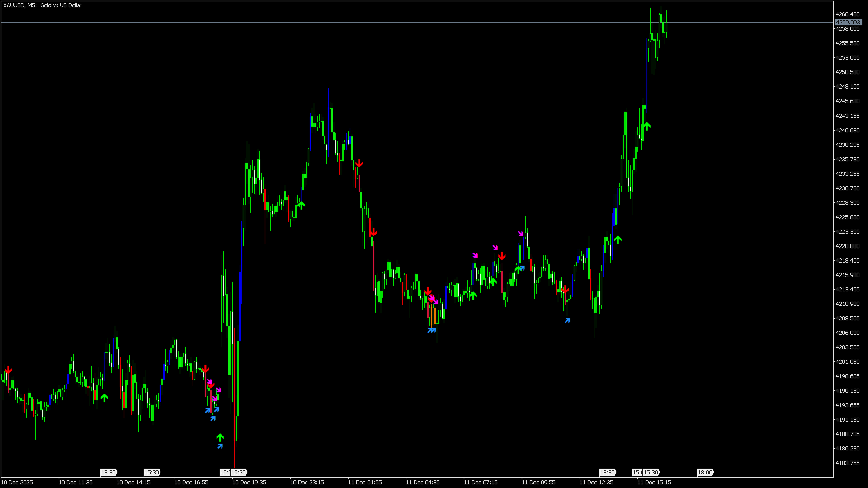
Task: Click the red sell arrow near 4223.355 level
Action: tap(373, 233)
